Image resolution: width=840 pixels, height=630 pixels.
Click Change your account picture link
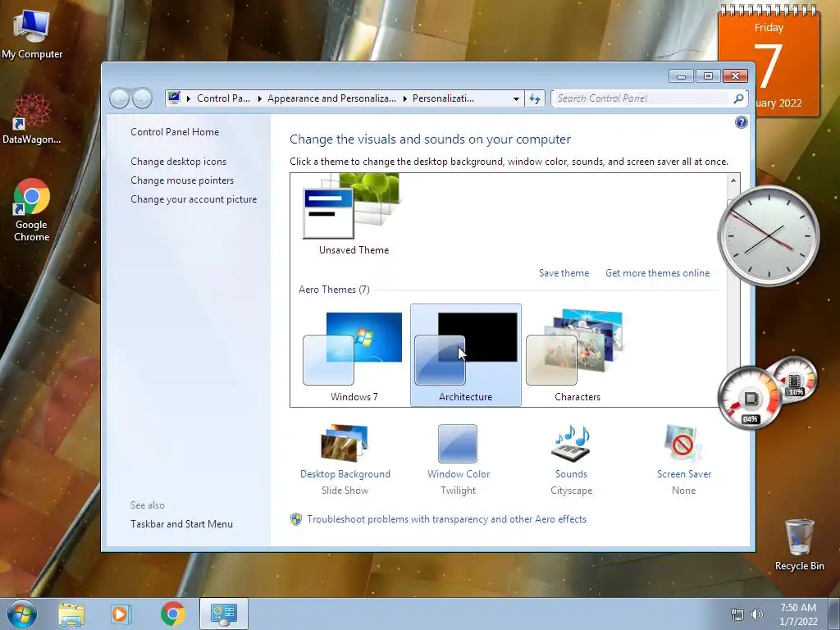pyautogui.click(x=194, y=199)
